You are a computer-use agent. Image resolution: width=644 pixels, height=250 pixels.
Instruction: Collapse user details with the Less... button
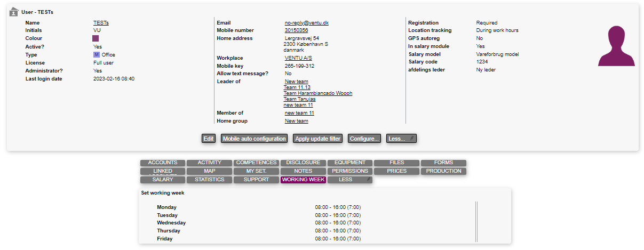point(401,139)
